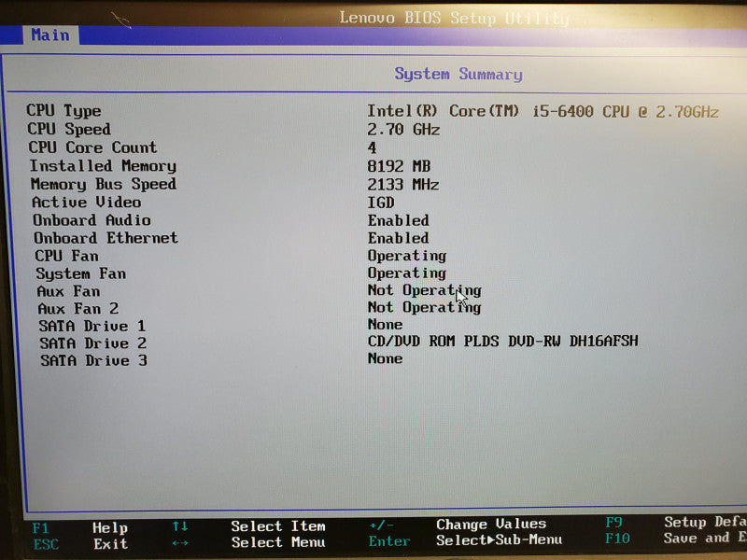Click the Onboard Audio Enabled value
747x560 pixels.
399,220
